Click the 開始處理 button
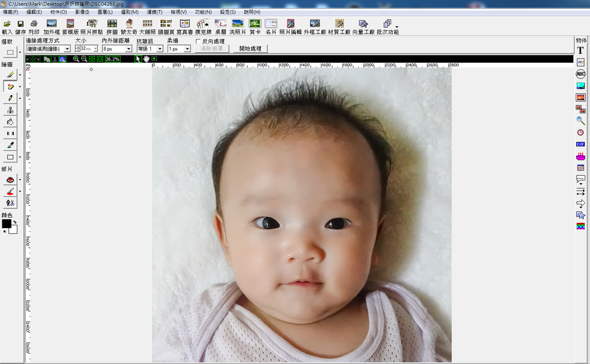590x364 pixels. [250, 48]
